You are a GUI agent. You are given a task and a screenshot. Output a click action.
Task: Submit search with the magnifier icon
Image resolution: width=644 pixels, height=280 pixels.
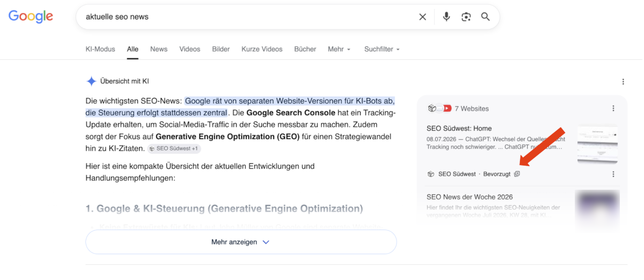tap(486, 17)
